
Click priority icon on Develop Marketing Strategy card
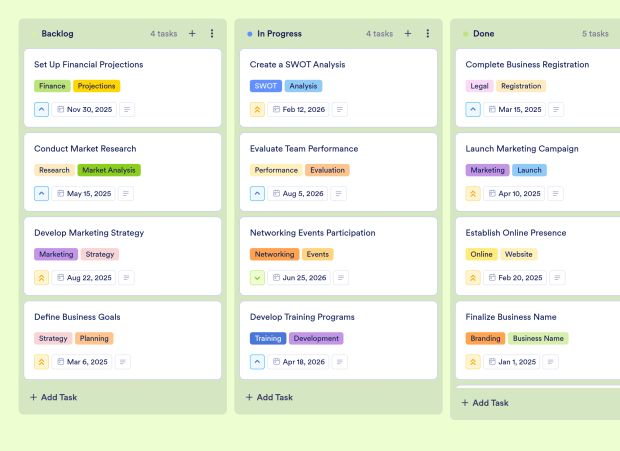point(41,278)
